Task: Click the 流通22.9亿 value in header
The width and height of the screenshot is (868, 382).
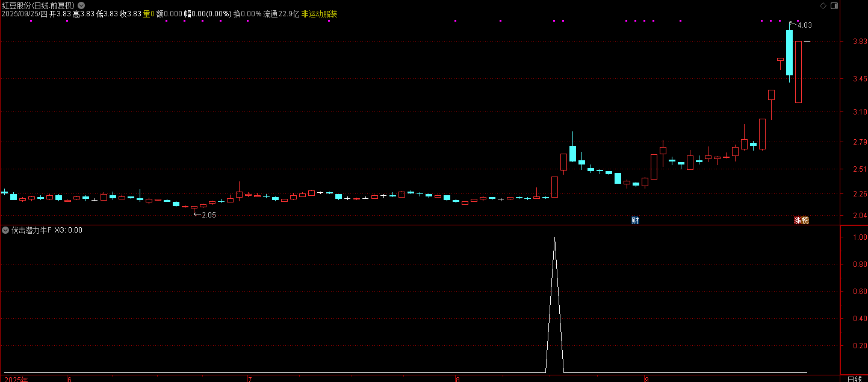Action: click(281, 14)
